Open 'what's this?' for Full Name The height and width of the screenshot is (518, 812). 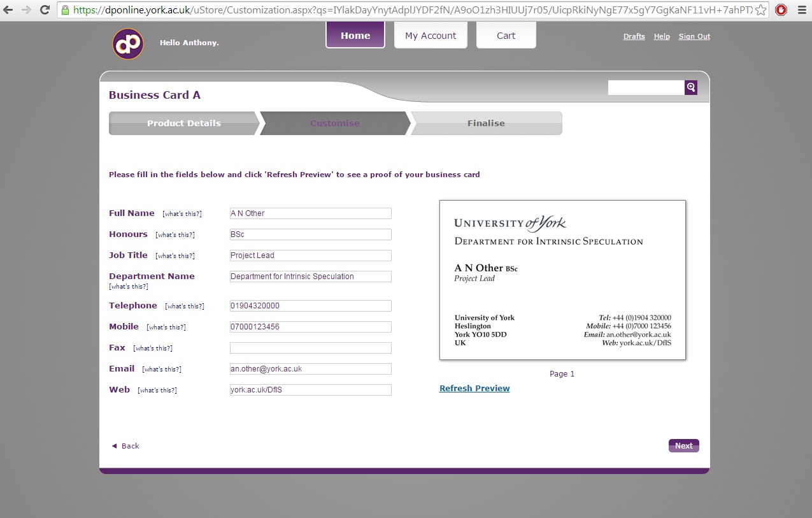click(x=182, y=214)
